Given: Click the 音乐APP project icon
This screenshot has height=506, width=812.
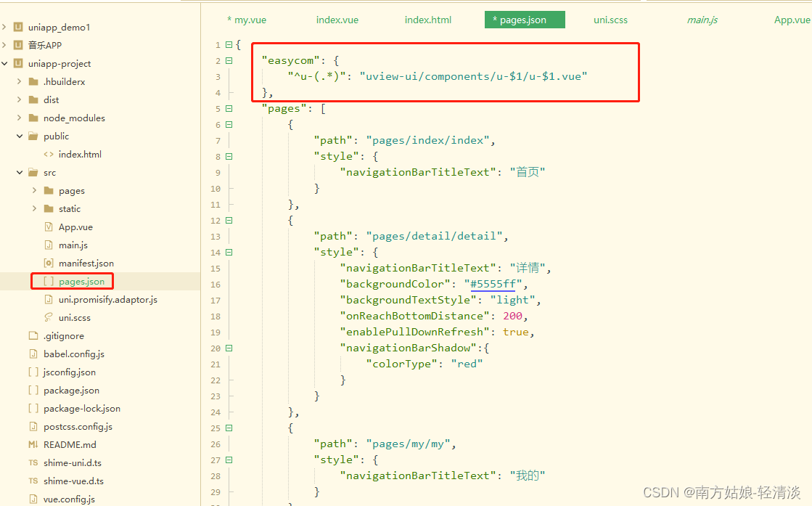Looking at the screenshot, I should (x=18, y=45).
